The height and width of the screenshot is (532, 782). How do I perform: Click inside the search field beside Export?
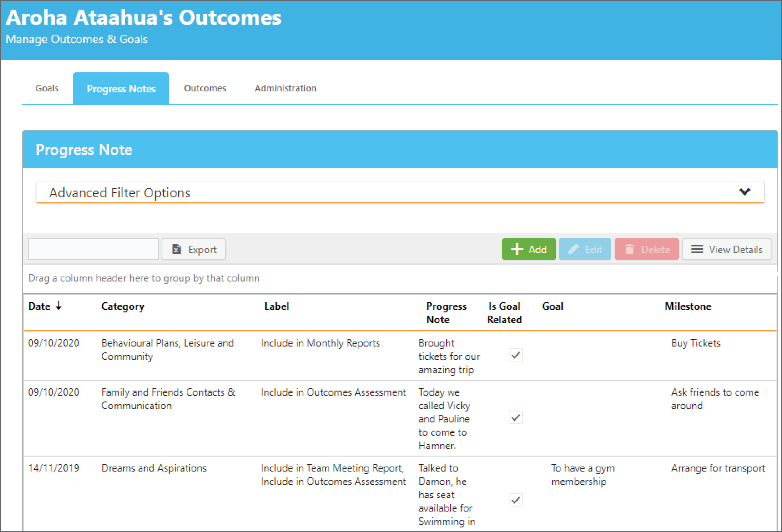[93, 249]
